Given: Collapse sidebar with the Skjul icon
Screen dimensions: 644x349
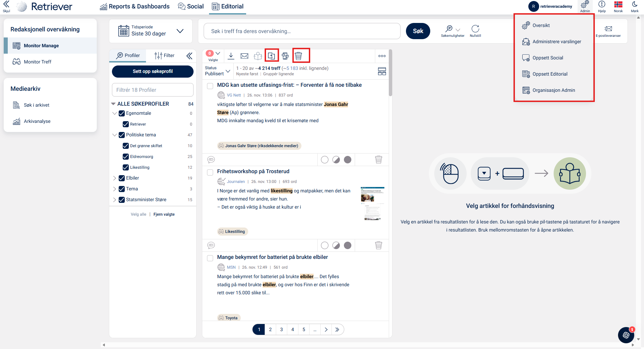Looking at the screenshot, I should [6, 6].
